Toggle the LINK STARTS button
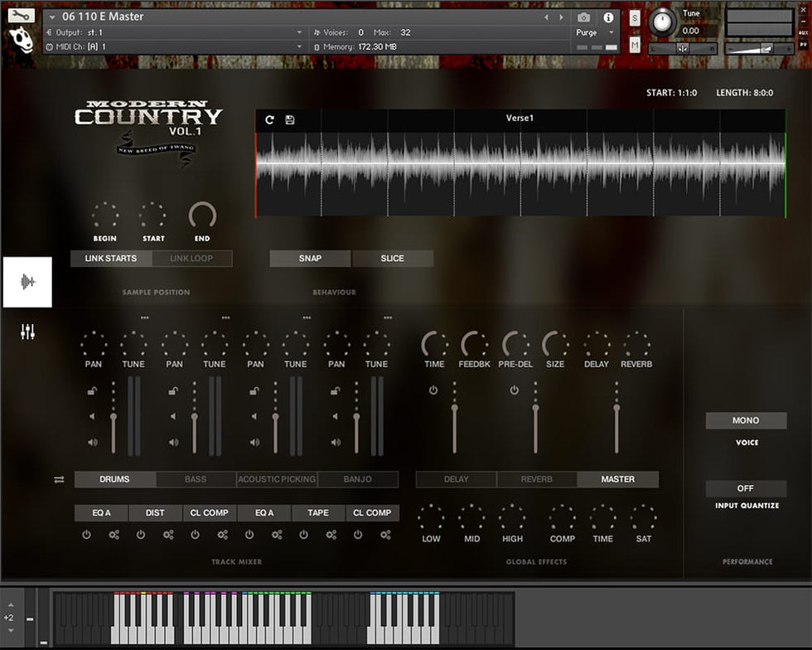This screenshot has height=650, width=812. (x=110, y=259)
